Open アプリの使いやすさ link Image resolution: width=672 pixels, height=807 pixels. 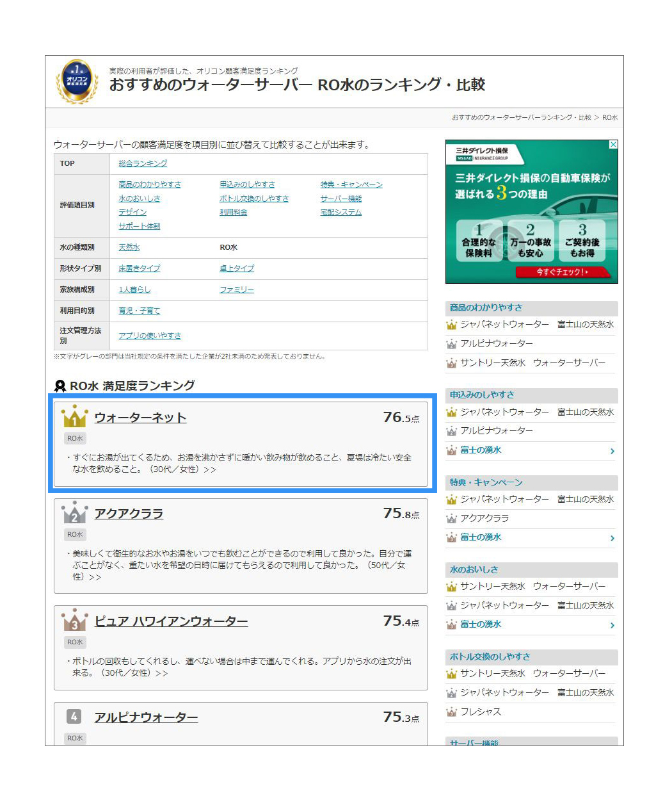click(150, 336)
